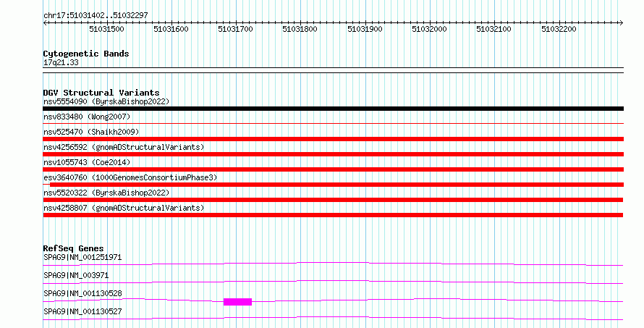Open transcript SPAG9|NM_001130527 label

[x=82, y=312]
